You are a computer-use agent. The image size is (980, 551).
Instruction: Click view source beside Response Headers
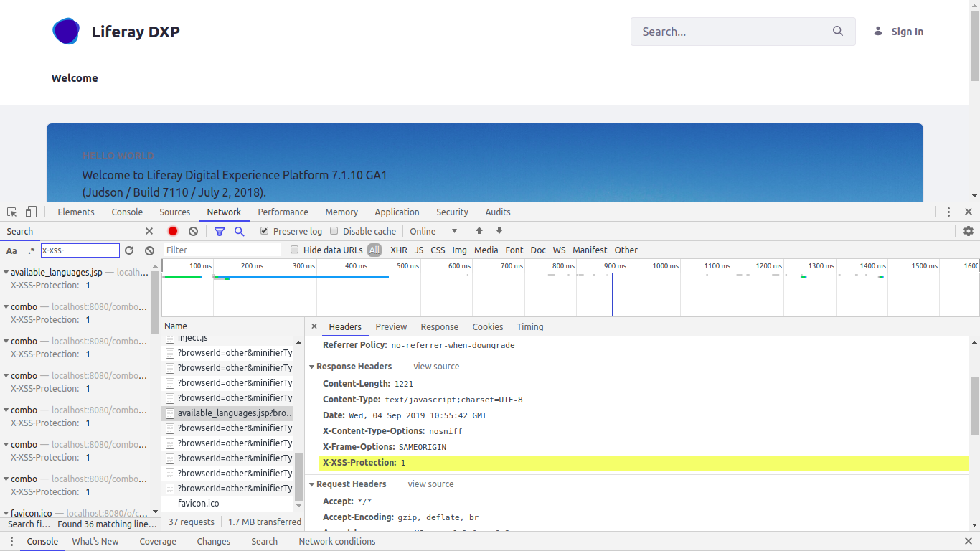pos(436,367)
